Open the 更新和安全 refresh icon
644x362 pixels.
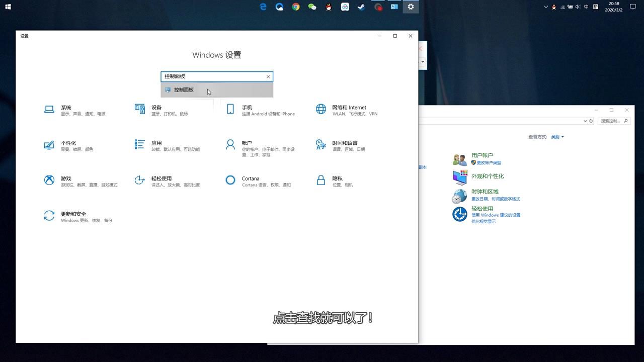(x=49, y=216)
